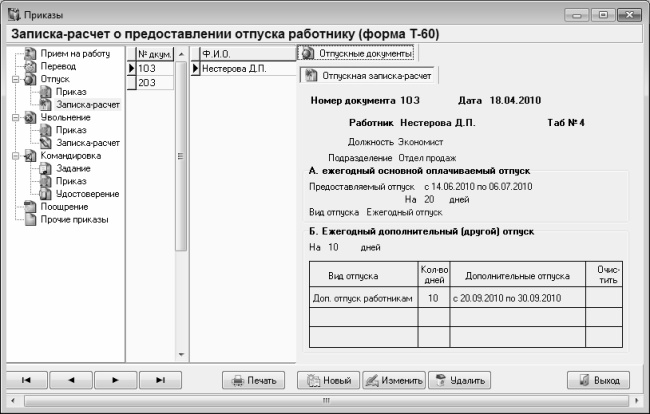Click the Очис-тить column header in table
The image size is (650, 414).
606,274
